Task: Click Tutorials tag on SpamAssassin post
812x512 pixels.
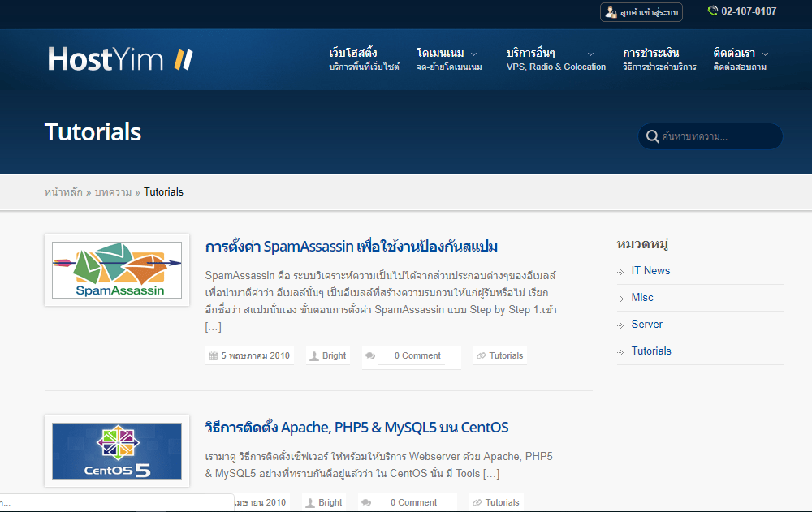Action: click(x=506, y=355)
